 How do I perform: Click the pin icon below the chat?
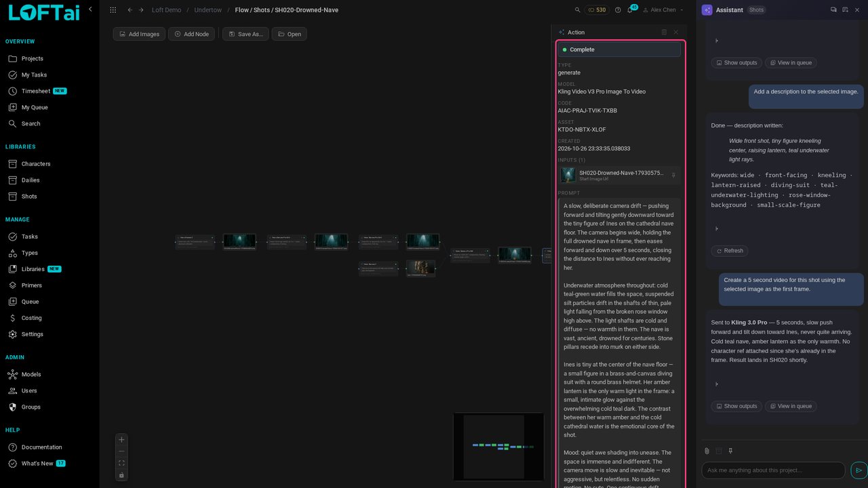click(730, 451)
